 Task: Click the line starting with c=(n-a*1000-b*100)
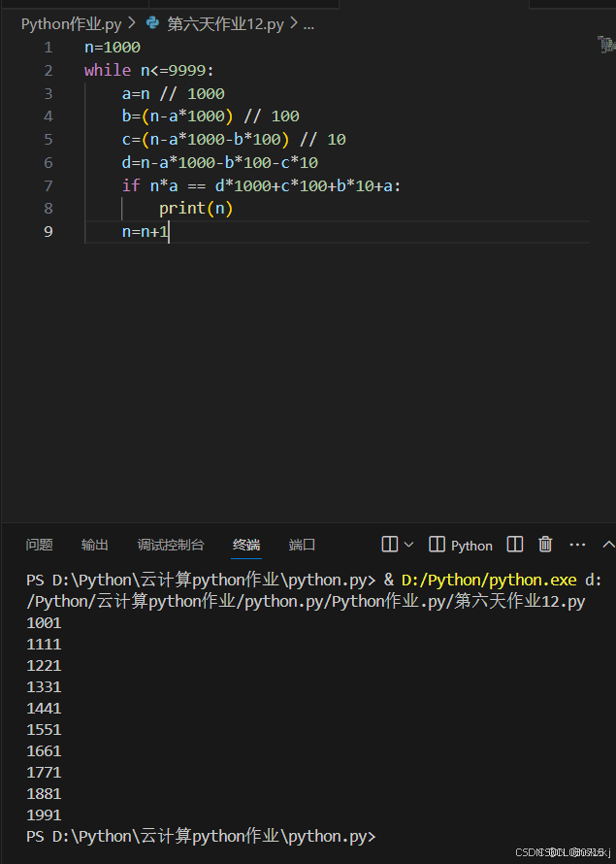(x=234, y=140)
